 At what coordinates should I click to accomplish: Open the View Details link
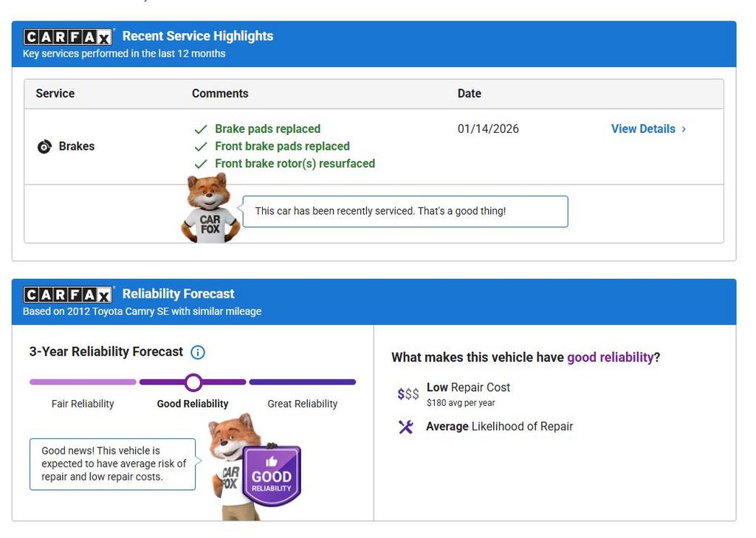pyautogui.click(x=643, y=129)
